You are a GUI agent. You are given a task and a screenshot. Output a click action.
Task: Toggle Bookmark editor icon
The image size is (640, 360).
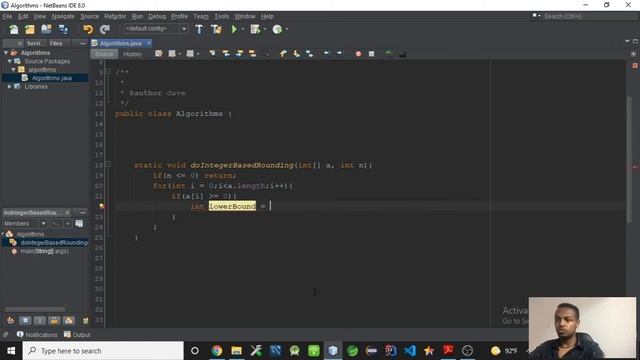[309, 54]
